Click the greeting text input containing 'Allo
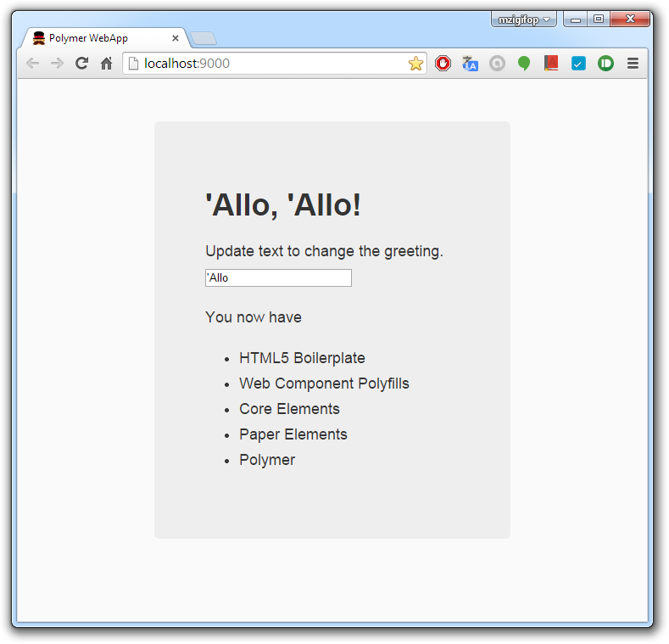 click(278, 277)
